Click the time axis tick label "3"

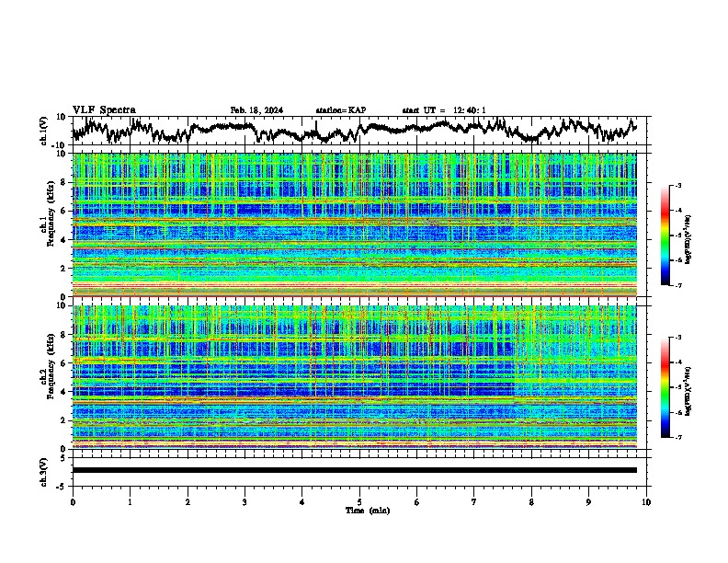[245, 502]
